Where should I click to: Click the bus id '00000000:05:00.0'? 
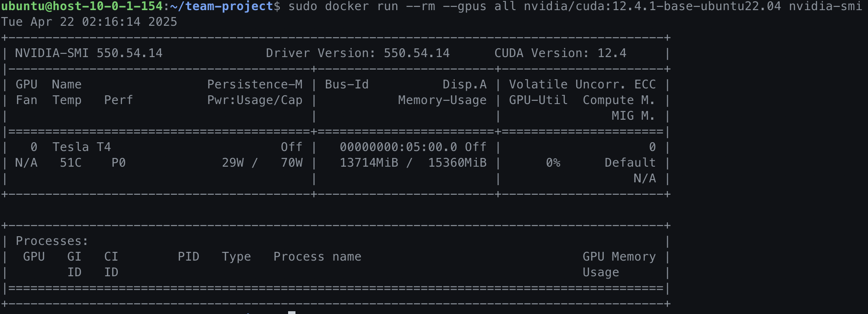[399, 147]
